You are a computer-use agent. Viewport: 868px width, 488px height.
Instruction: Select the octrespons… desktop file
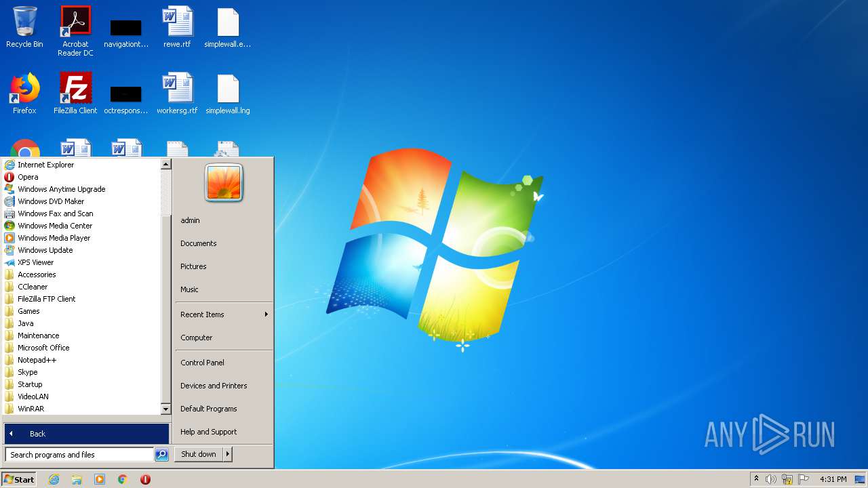point(126,99)
